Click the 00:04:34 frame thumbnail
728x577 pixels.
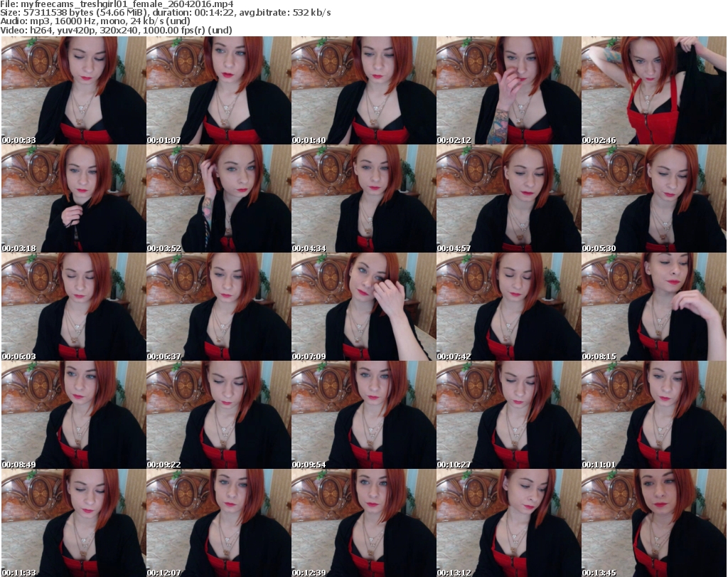click(x=363, y=198)
